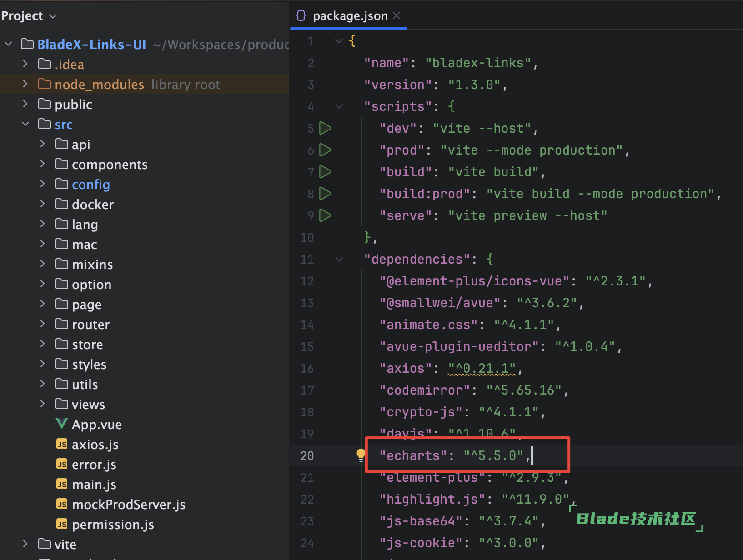Click the "js-cookie" dependency key
This screenshot has width=743, height=560.
click(x=421, y=543)
